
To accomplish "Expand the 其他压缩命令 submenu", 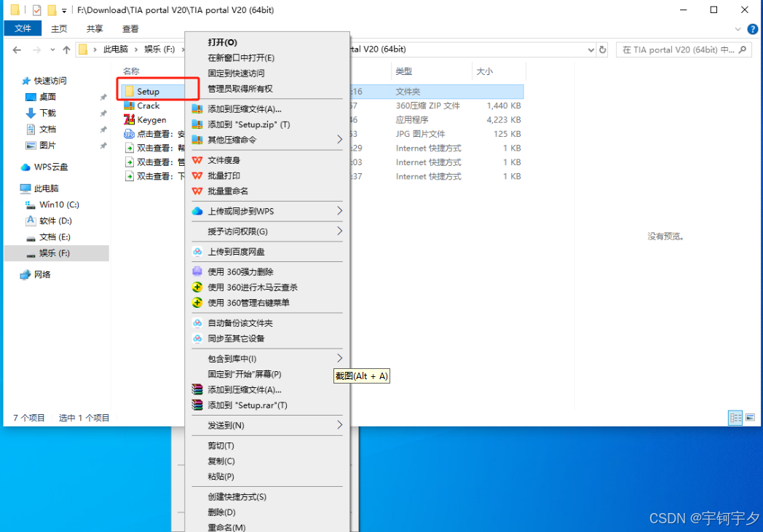I will coord(340,140).
